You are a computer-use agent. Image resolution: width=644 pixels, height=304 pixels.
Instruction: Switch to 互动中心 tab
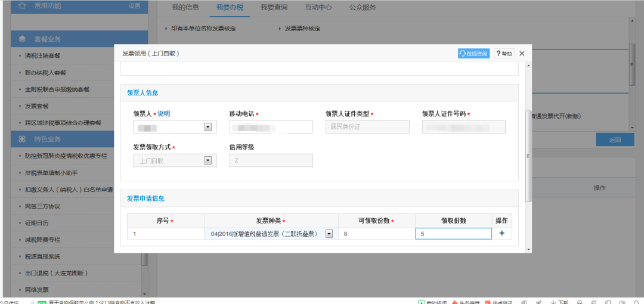pyautogui.click(x=318, y=7)
